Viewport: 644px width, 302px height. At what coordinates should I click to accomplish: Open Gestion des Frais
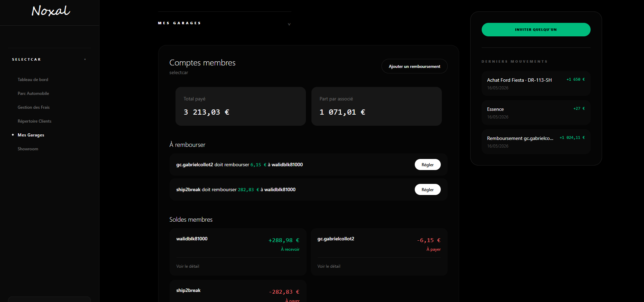34,107
